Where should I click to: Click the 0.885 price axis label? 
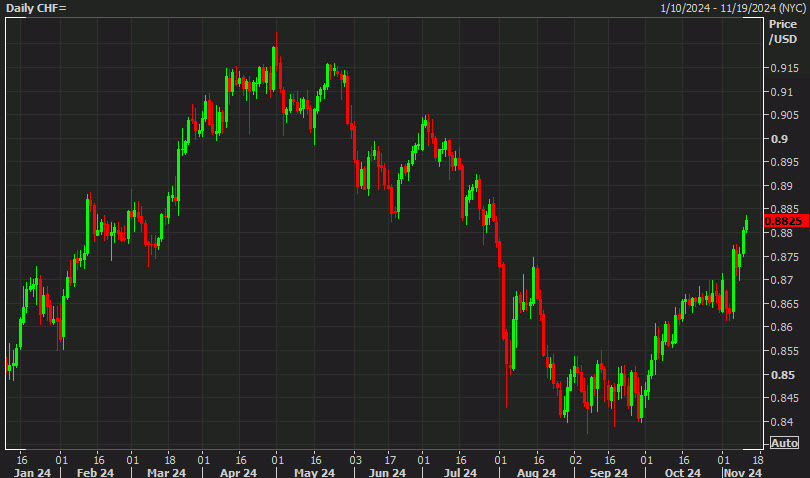coord(784,209)
